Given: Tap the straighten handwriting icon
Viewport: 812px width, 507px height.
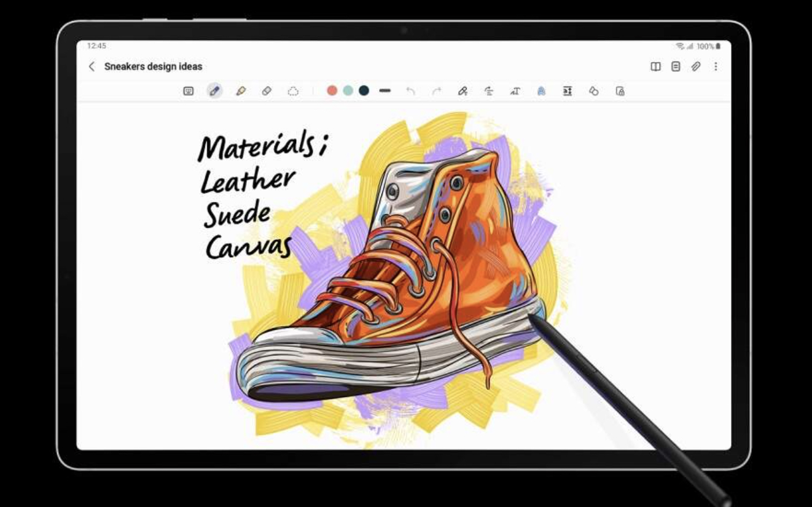Looking at the screenshot, I should point(489,91).
